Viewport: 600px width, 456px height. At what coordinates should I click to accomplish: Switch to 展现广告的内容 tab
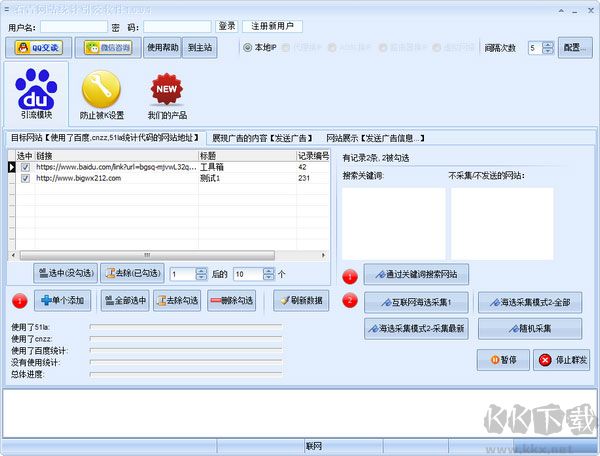tap(262, 138)
